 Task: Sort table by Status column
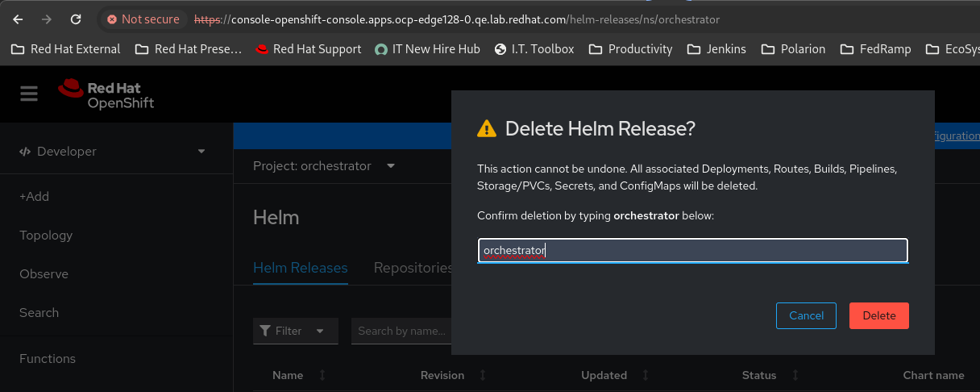tap(759, 375)
